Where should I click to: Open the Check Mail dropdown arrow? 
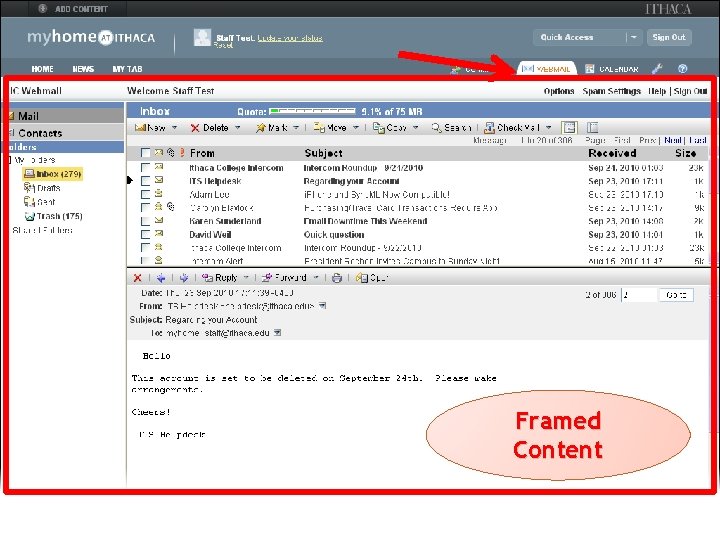pos(549,128)
